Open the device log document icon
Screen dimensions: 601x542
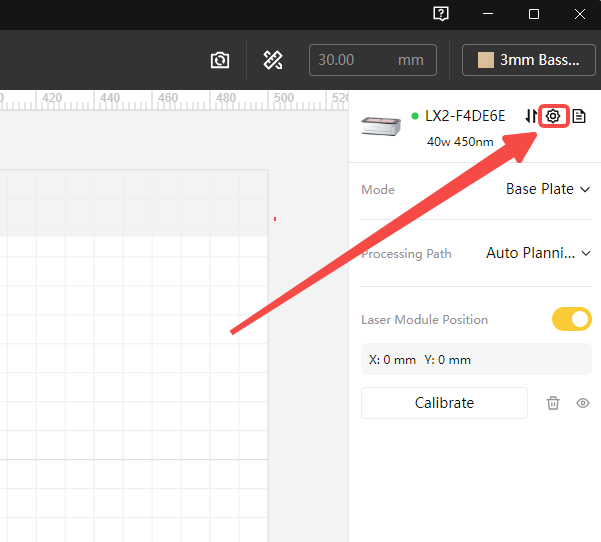point(579,116)
